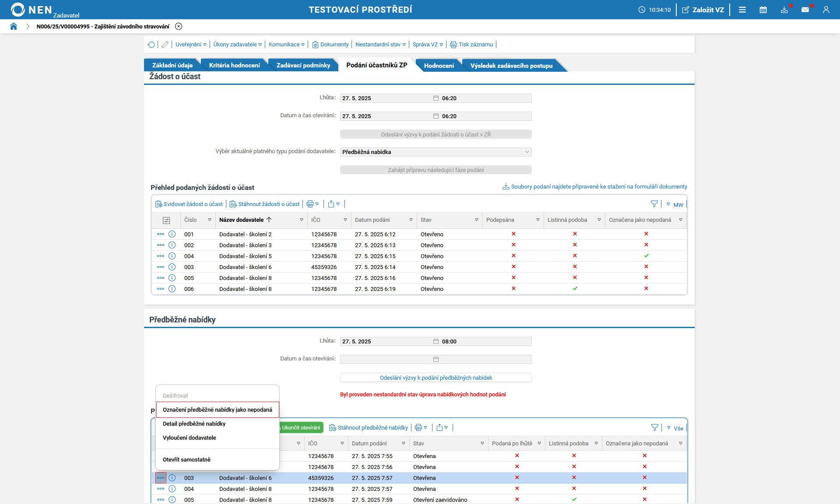Click the refresh icon in the toolbar

point(151,45)
